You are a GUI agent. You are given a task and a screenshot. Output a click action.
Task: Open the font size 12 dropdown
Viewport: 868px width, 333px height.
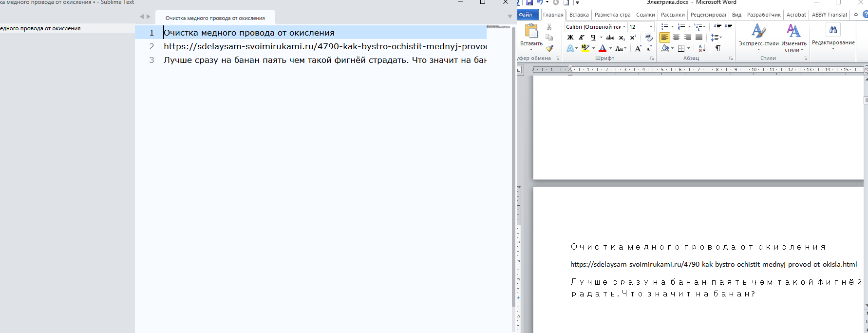[x=651, y=27]
